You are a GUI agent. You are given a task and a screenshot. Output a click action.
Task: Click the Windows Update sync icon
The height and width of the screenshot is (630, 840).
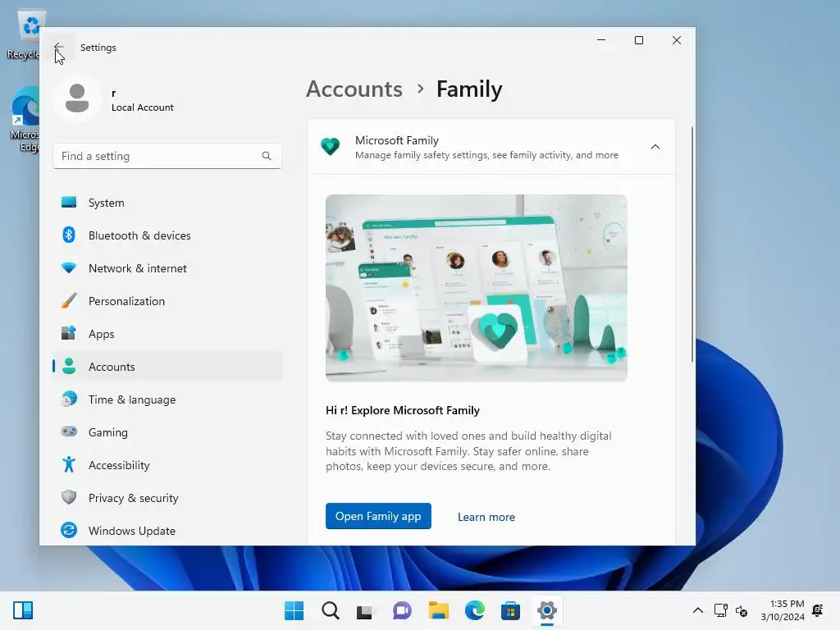(x=69, y=531)
